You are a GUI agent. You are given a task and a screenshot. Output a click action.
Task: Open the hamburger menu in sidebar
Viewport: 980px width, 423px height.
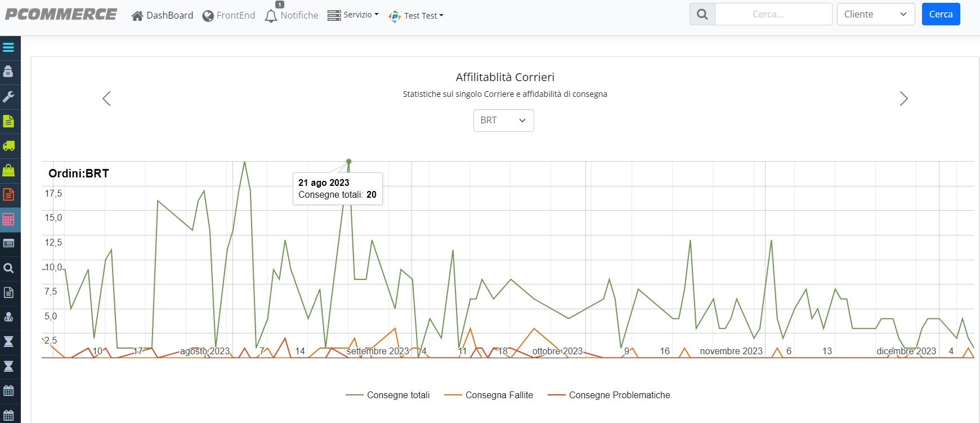(8, 47)
